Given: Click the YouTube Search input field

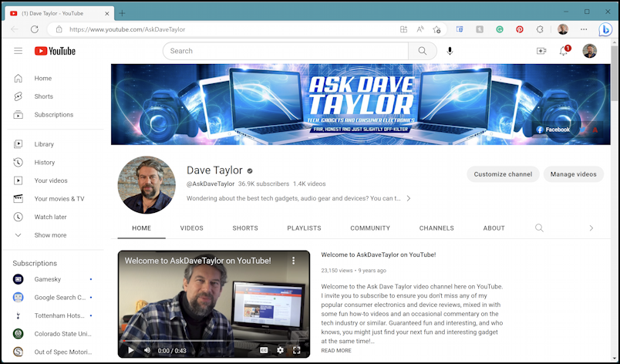Looking at the screenshot, I should [x=285, y=51].
